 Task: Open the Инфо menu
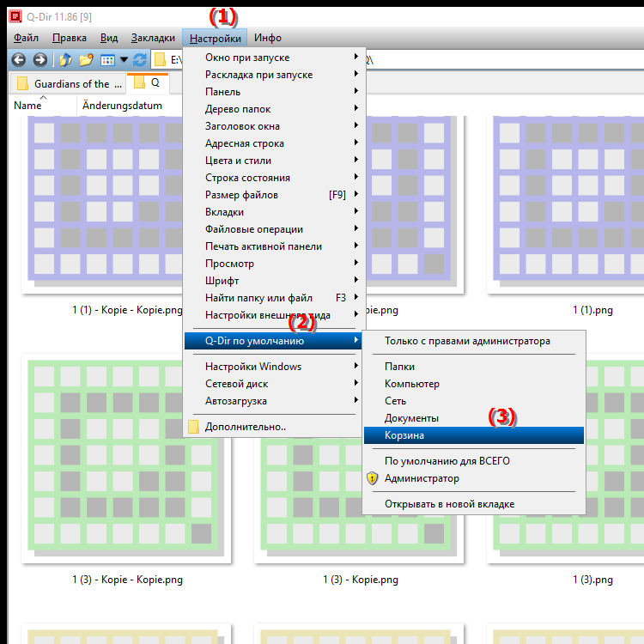click(268, 38)
